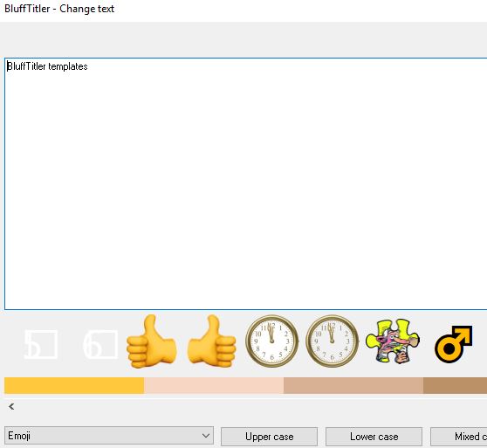Insert the boxed number 6 emoji
This screenshot has width=487, height=448.
(100, 344)
